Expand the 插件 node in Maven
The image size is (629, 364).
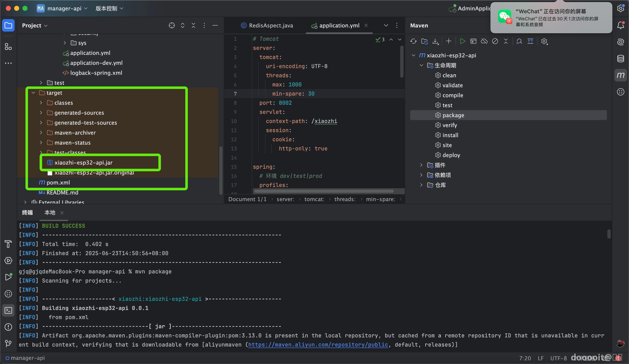[x=421, y=165]
